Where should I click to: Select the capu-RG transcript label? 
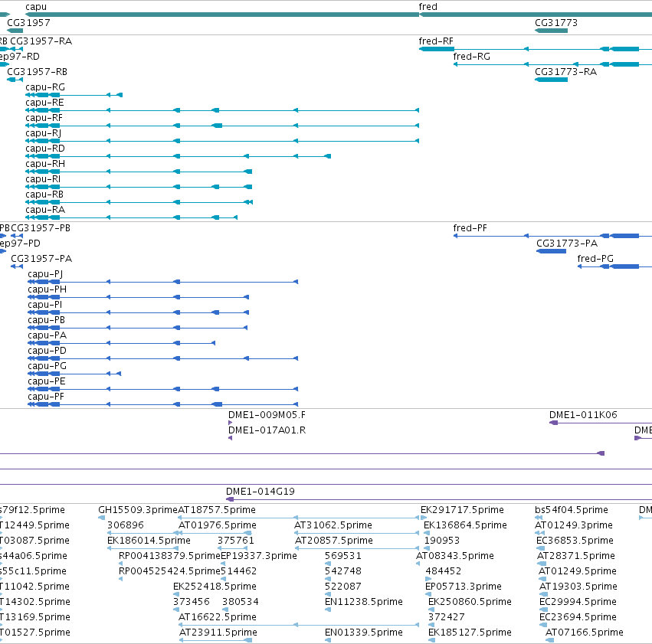[45, 87]
